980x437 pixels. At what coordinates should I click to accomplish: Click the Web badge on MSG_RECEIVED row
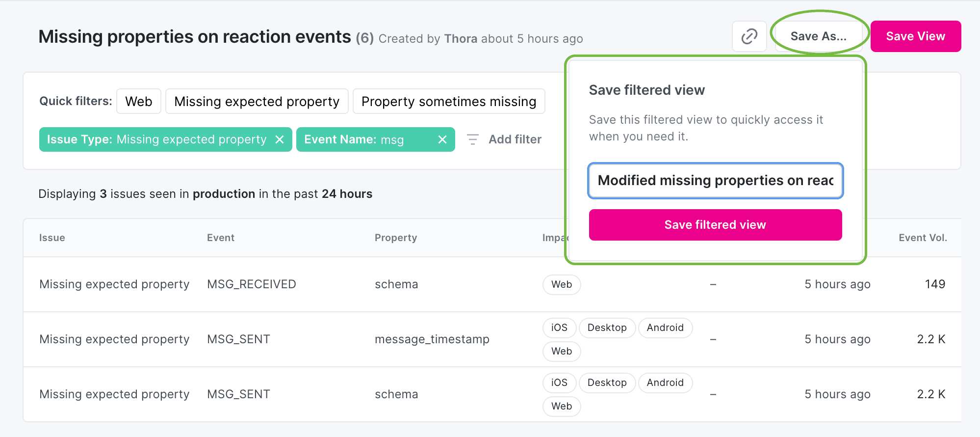[x=561, y=284]
